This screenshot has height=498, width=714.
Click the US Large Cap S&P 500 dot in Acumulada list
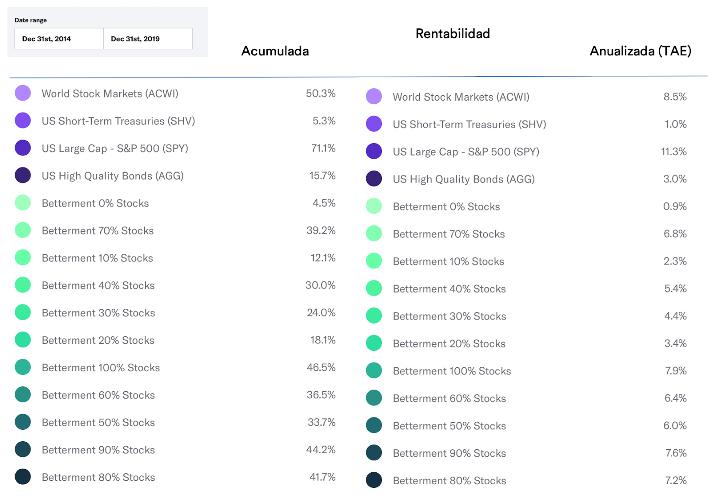23,148
